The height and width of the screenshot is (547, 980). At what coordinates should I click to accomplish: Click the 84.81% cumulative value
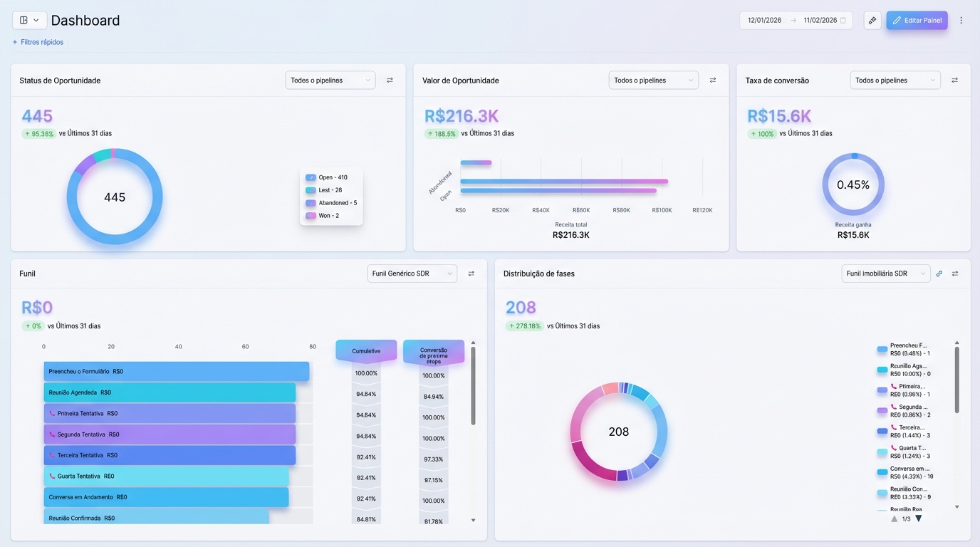pyautogui.click(x=366, y=519)
